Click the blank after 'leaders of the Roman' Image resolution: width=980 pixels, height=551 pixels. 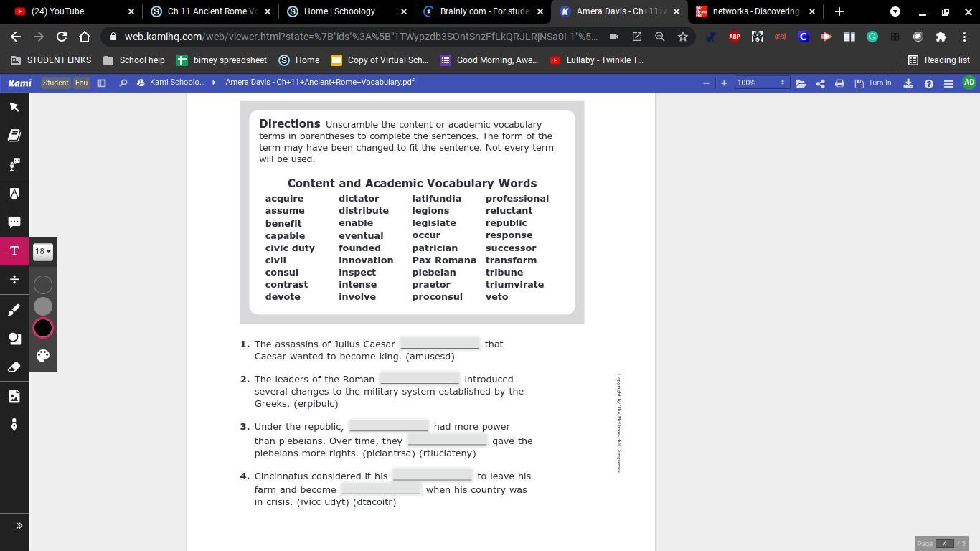coord(419,379)
